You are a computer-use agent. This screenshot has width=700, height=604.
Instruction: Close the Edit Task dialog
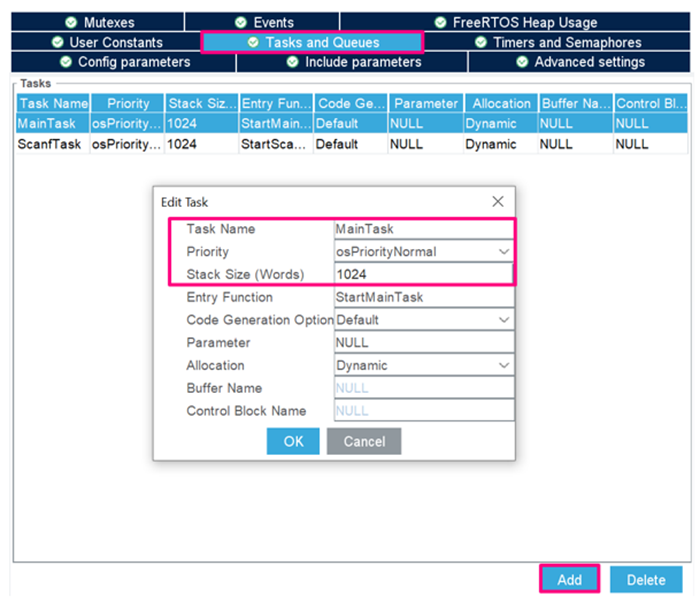pyautogui.click(x=498, y=201)
